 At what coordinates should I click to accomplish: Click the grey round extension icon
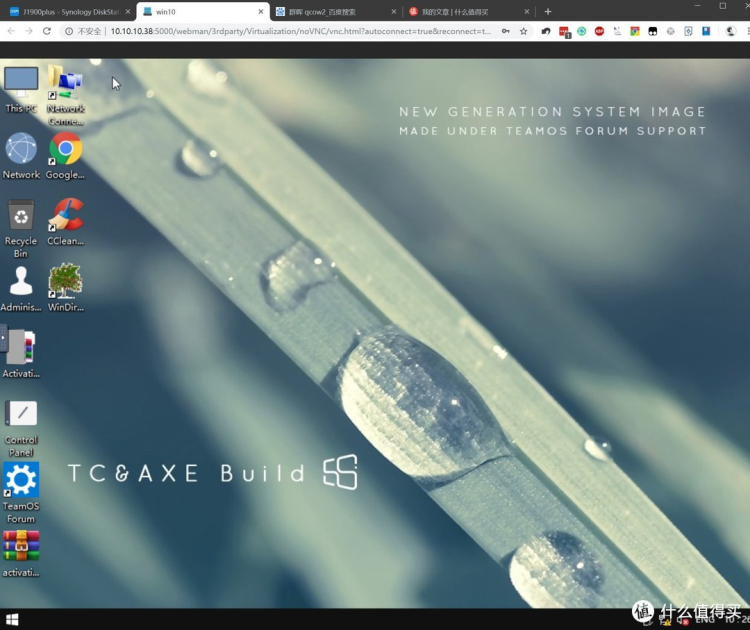671,31
